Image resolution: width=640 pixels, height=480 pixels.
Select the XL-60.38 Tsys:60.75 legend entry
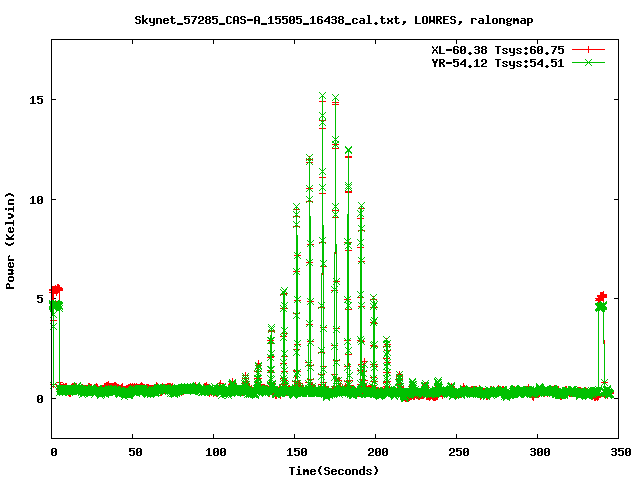coord(498,50)
